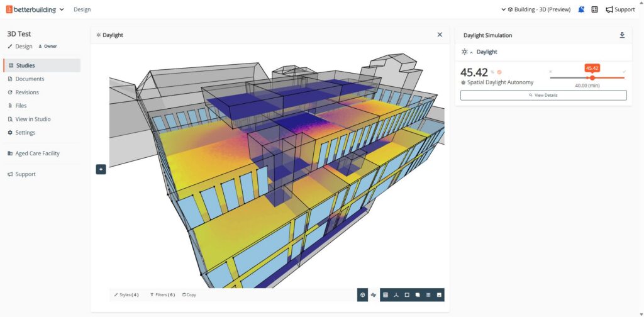Toggle the cluster view icon beside the cube
The width and height of the screenshot is (644, 317).
[374, 295]
